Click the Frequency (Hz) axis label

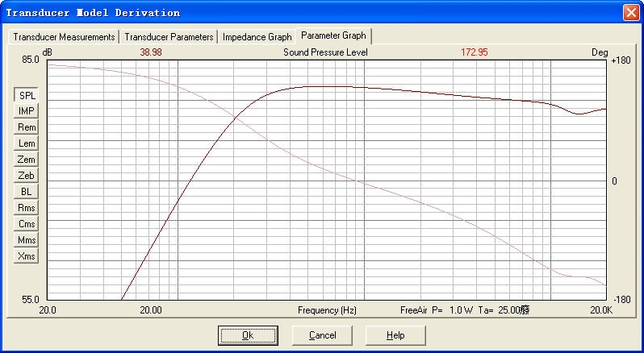click(327, 310)
